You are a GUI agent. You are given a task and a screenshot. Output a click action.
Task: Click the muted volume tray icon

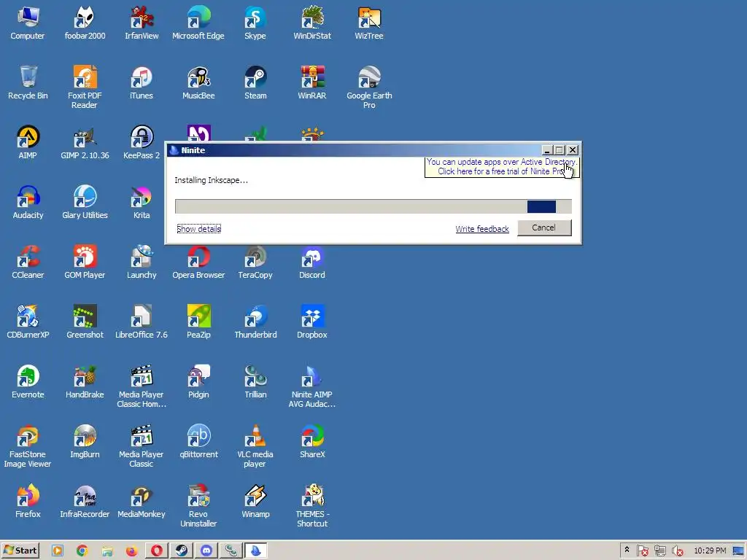coord(677,551)
